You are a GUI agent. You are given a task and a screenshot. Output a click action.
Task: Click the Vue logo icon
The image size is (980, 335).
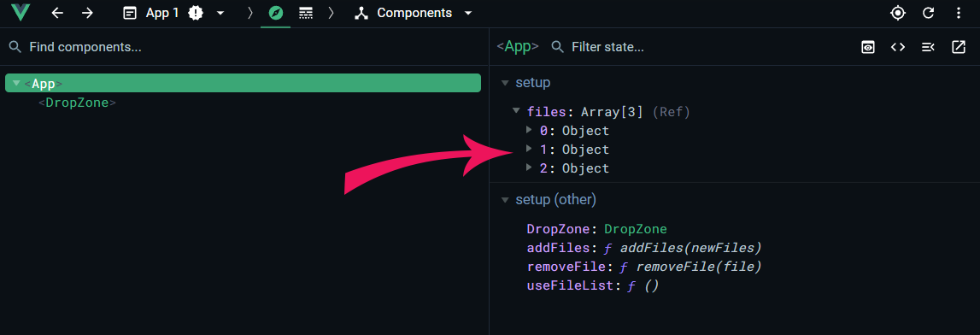pos(21,13)
